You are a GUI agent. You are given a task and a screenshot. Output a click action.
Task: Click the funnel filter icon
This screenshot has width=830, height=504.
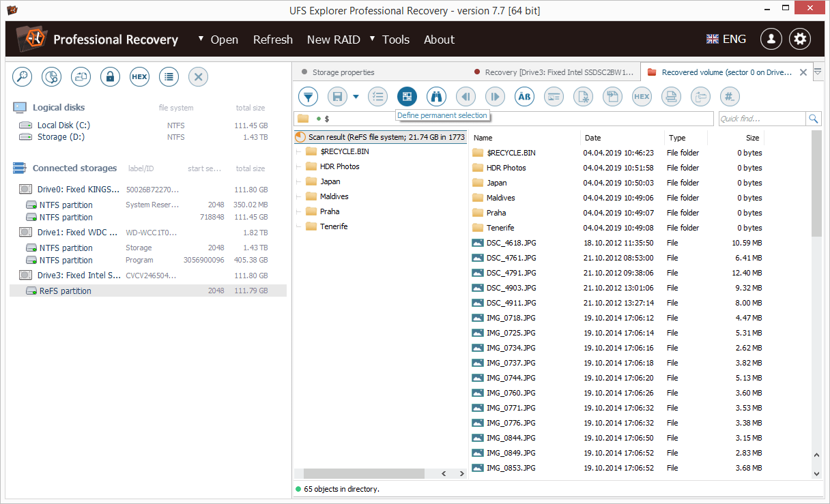(x=309, y=97)
